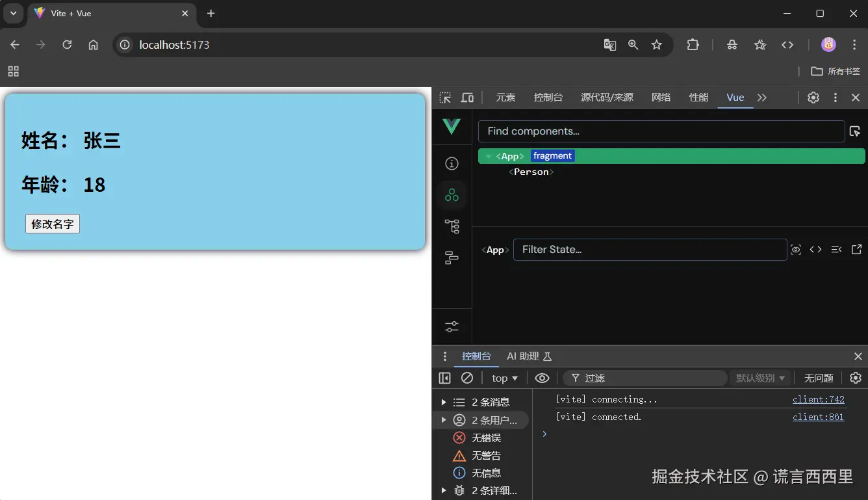Open component in editor icon
The height and width of the screenshot is (500, 868).
[856, 250]
